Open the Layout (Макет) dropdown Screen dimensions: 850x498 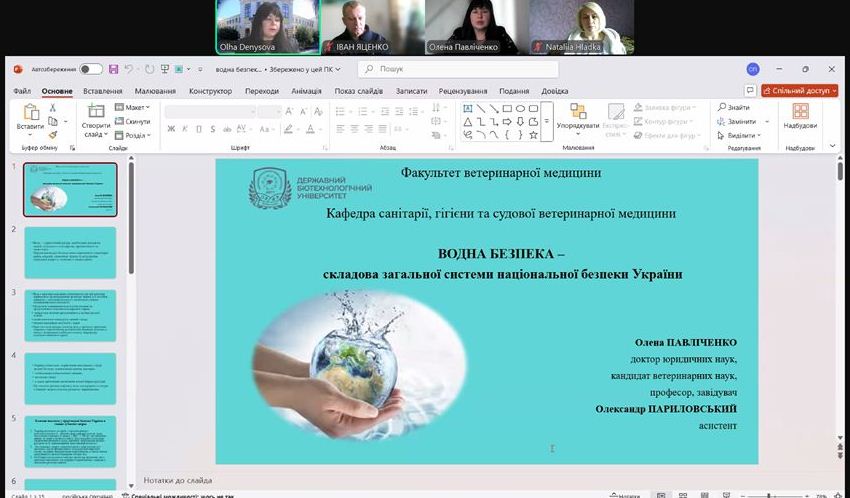click(132, 107)
